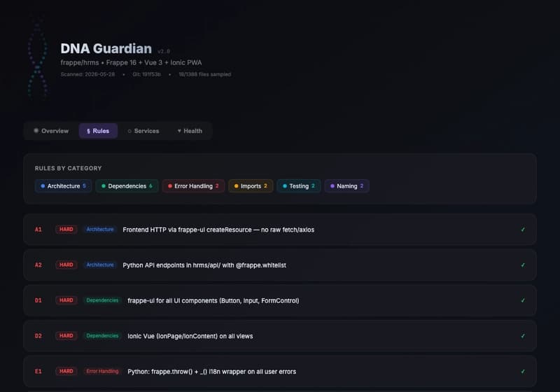
Task: Click the DNA Guardian title
Action: click(x=106, y=48)
